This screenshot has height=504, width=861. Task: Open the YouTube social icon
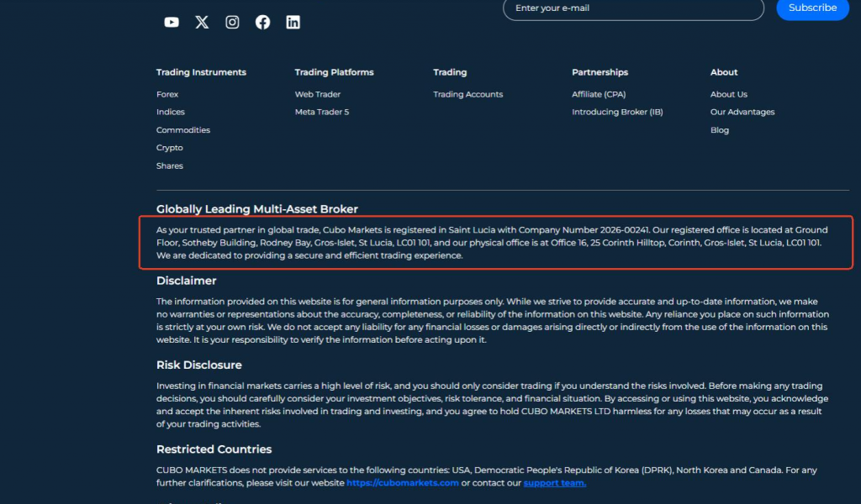tap(172, 22)
